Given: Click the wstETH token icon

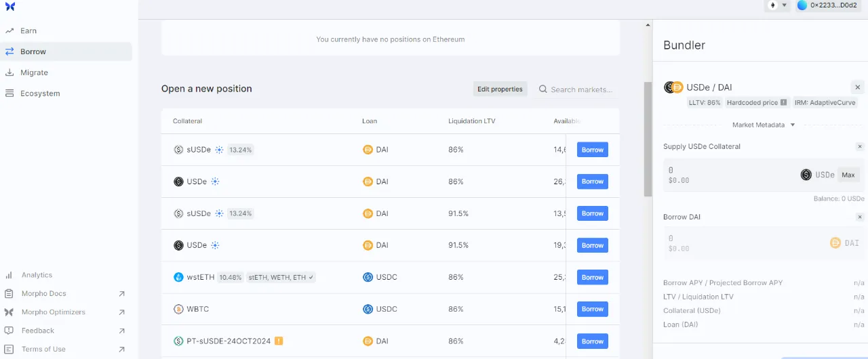Looking at the screenshot, I should pyautogui.click(x=178, y=277).
